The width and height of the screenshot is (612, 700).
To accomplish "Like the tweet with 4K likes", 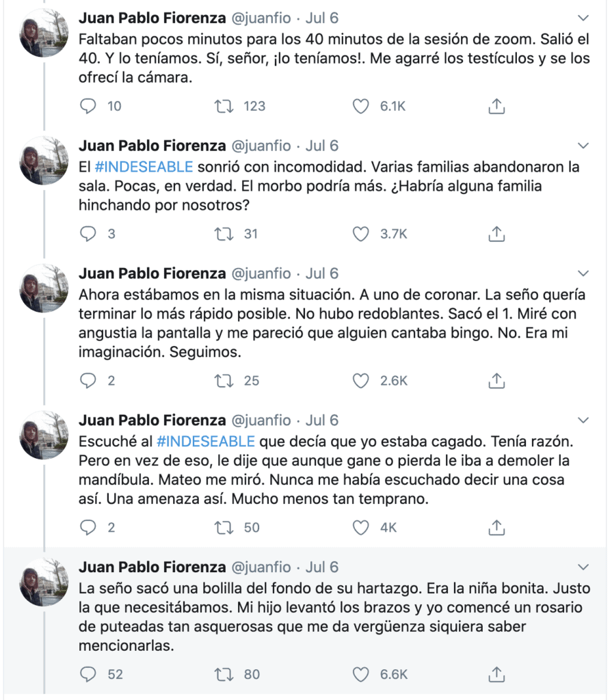I will point(360,527).
